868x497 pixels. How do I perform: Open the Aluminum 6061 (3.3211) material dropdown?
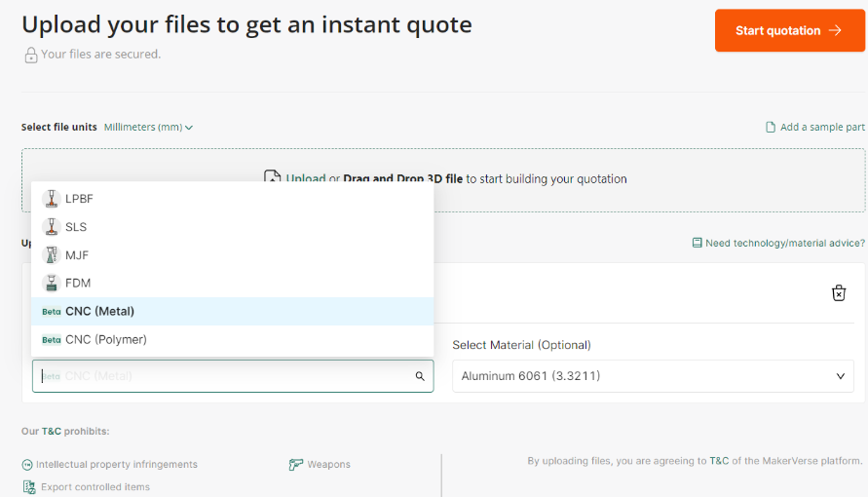point(653,376)
